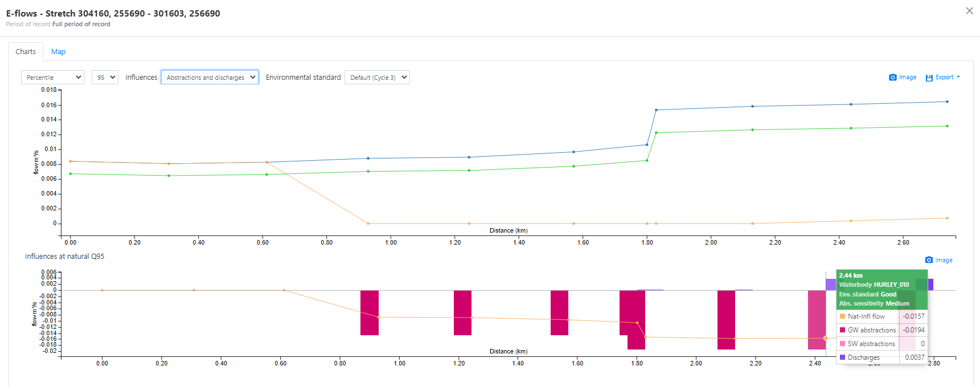Open the Abstractions and discharges dropdown
The image size is (980, 386).
(x=210, y=78)
